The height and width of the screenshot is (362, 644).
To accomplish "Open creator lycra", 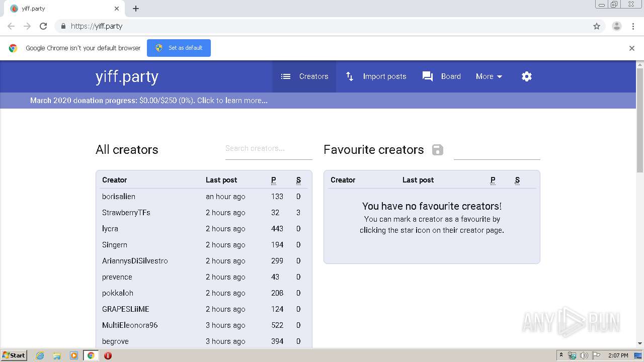I will click(110, 229).
